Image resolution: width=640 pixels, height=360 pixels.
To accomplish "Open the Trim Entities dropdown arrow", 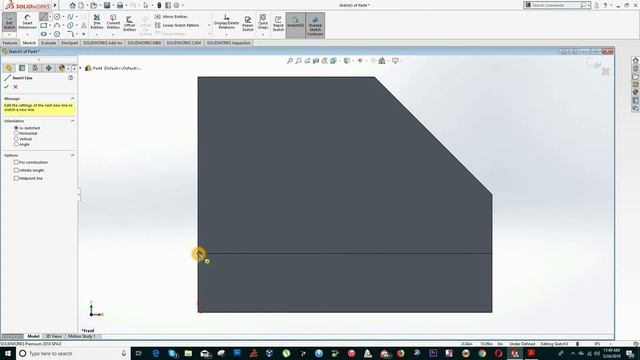I will (97, 35).
